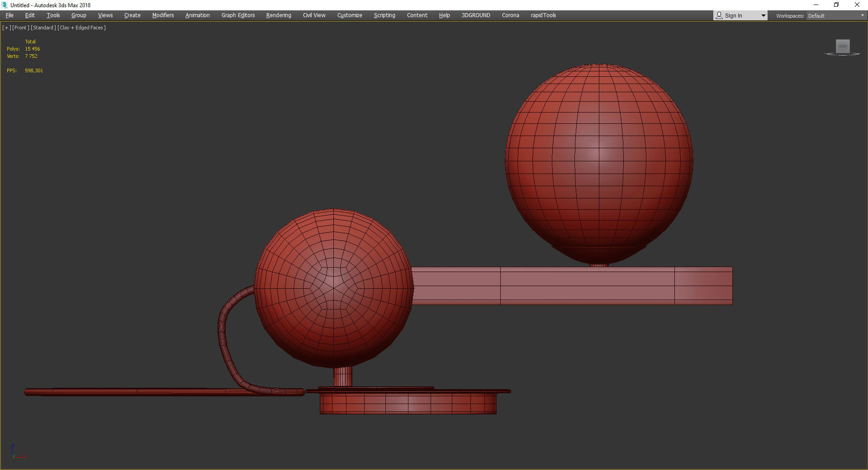This screenshot has height=470, width=868.
Task: Open the Edit menu
Action: 30,15
